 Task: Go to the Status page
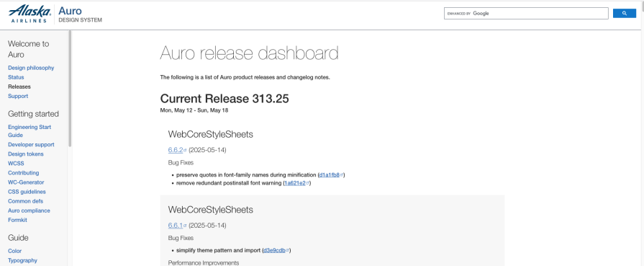click(x=16, y=77)
